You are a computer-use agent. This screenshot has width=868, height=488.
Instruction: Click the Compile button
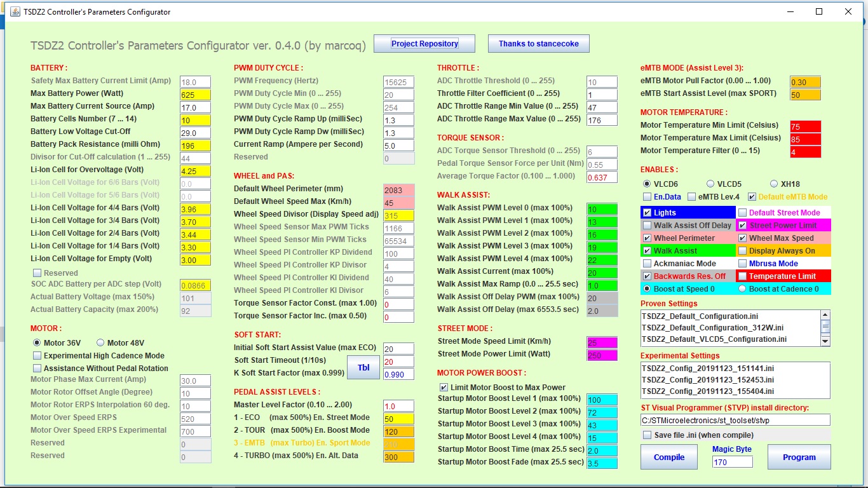(669, 457)
